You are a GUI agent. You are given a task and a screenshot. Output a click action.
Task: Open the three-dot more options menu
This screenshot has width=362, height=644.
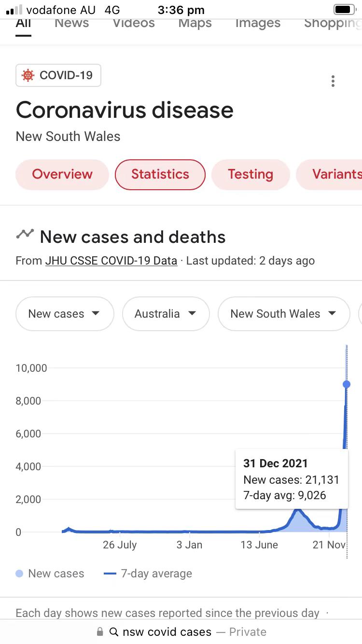(333, 81)
